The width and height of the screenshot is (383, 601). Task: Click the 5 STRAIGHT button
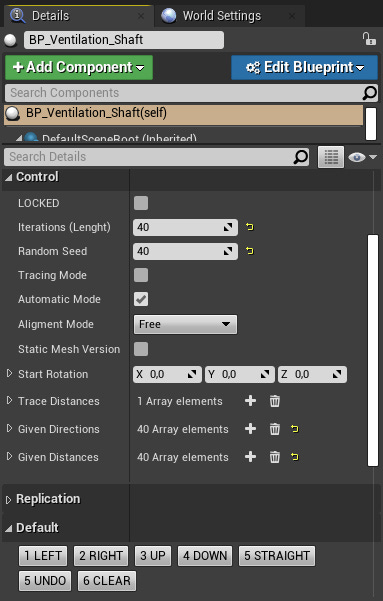click(277, 556)
